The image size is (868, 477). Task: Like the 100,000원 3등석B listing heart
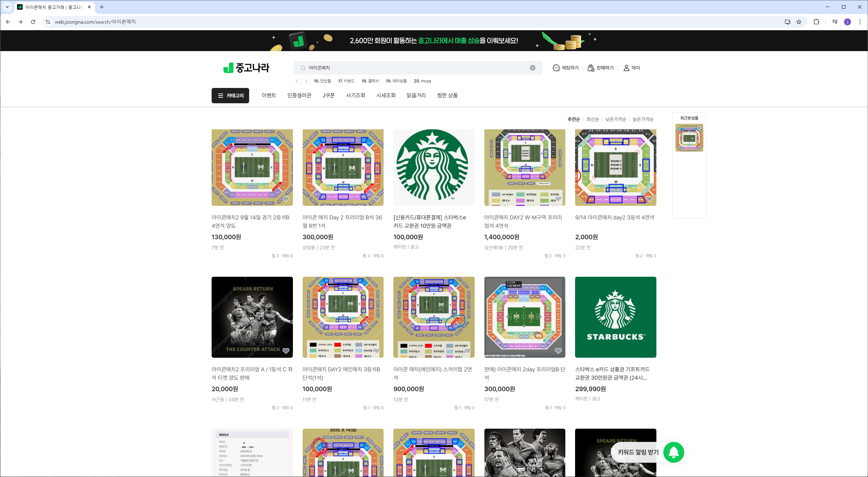[377, 351]
